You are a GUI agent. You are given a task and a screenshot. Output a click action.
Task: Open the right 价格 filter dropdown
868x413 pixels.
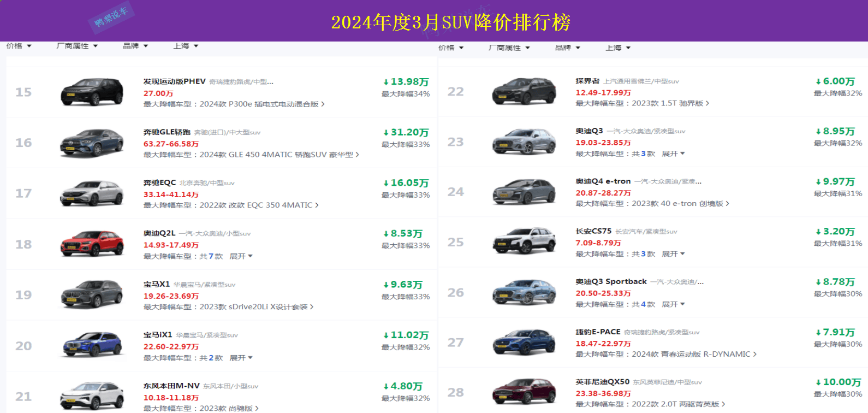pos(451,48)
